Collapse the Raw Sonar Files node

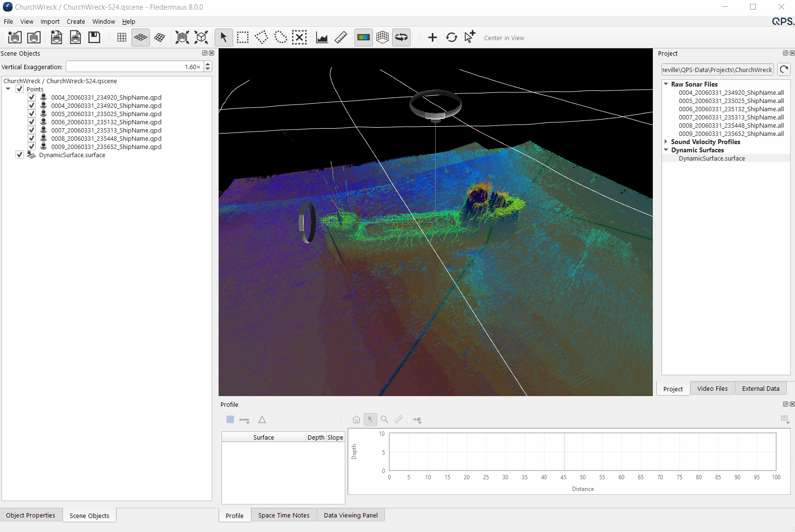tap(666, 84)
